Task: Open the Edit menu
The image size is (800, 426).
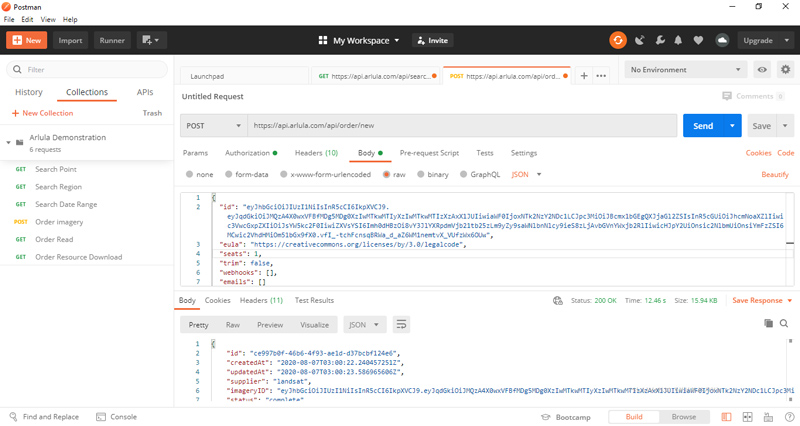Action: pyautogui.click(x=27, y=19)
